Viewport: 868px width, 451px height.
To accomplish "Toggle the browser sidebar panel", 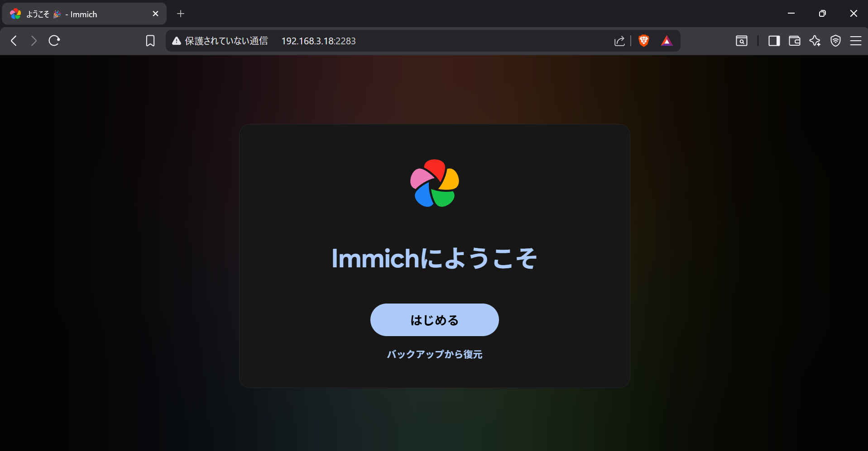I will pyautogui.click(x=773, y=41).
